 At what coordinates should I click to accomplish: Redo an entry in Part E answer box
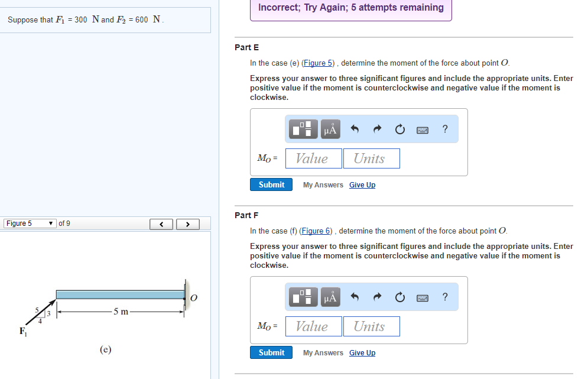377,129
